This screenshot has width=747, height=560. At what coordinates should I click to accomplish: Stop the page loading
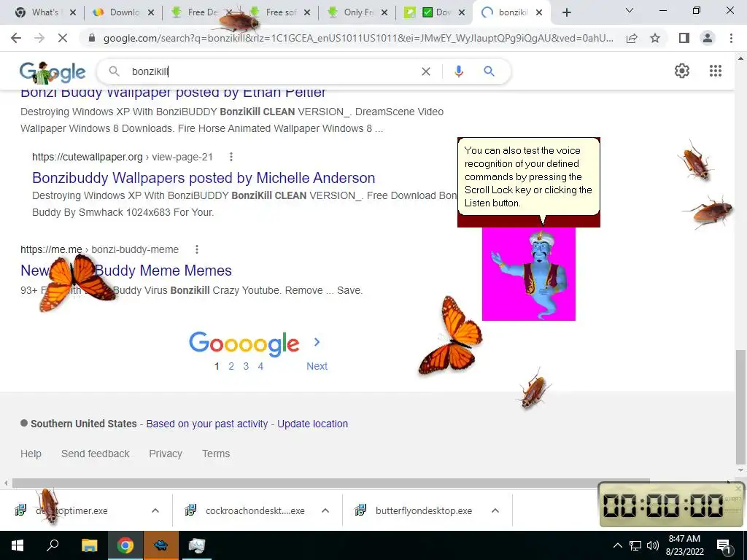[63, 38]
